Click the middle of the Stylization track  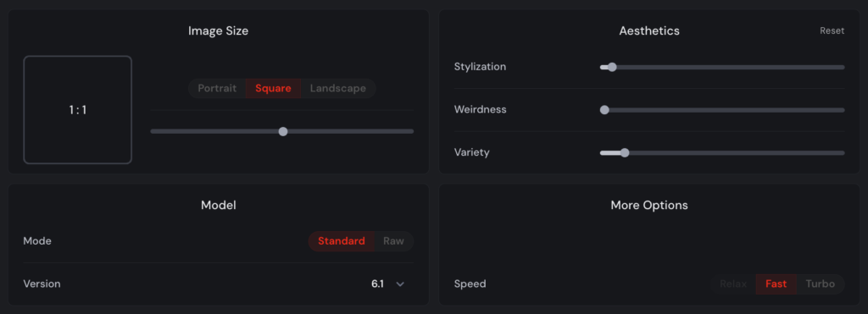pyautogui.click(x=722, y=67)
